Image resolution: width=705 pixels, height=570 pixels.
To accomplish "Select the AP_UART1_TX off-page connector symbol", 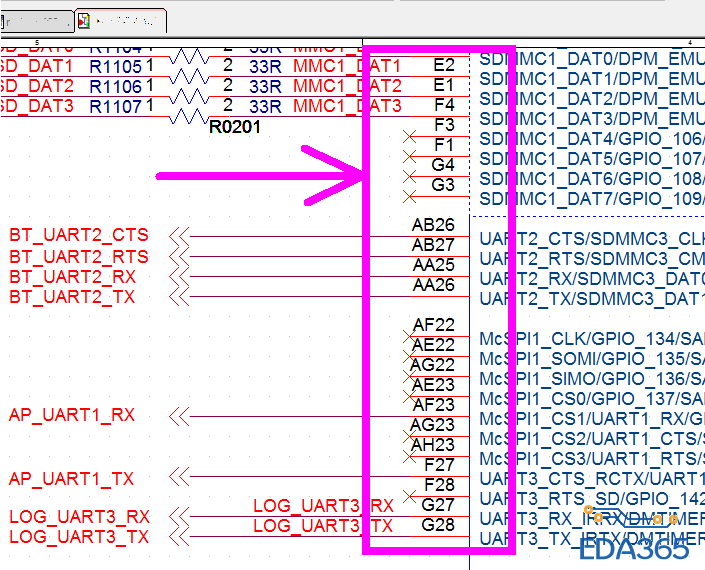I will point(179,476).
